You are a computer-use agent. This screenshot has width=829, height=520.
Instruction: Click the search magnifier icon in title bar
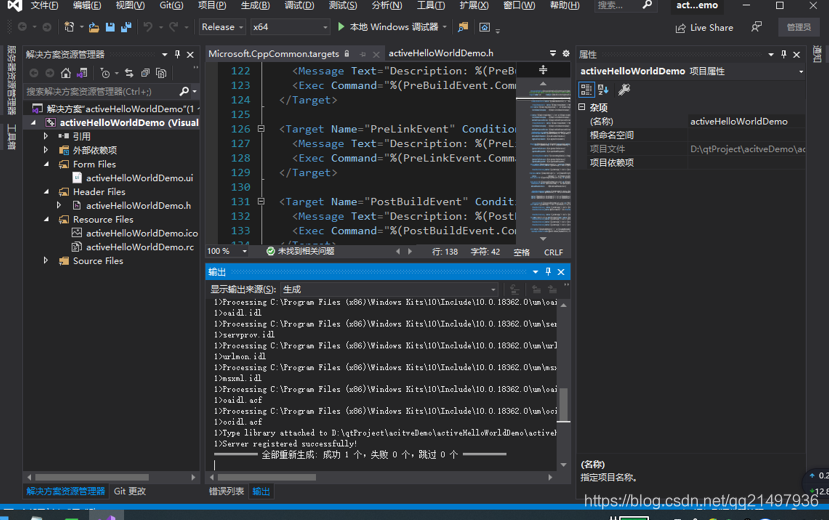click(x=647, y=5)
